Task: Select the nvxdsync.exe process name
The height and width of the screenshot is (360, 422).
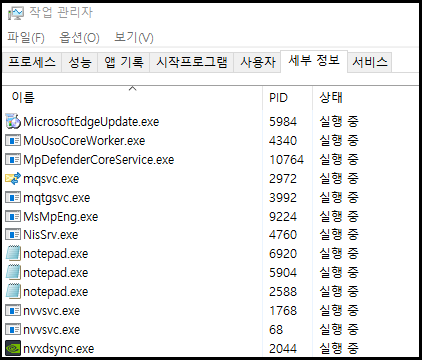Action: (x=59, y=349)
